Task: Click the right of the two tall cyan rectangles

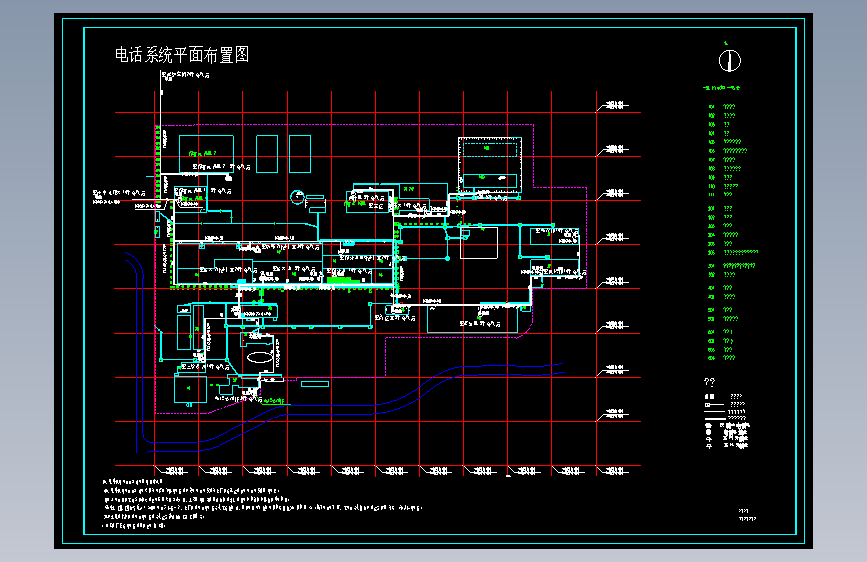Action: (x=300, y=154)
